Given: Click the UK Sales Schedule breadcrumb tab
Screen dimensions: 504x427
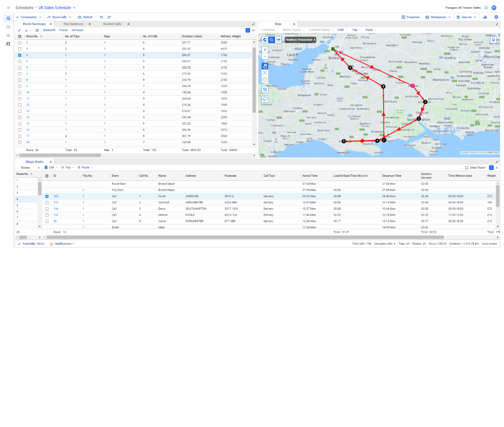Looking at the screenshot, I should coord(54,8).
